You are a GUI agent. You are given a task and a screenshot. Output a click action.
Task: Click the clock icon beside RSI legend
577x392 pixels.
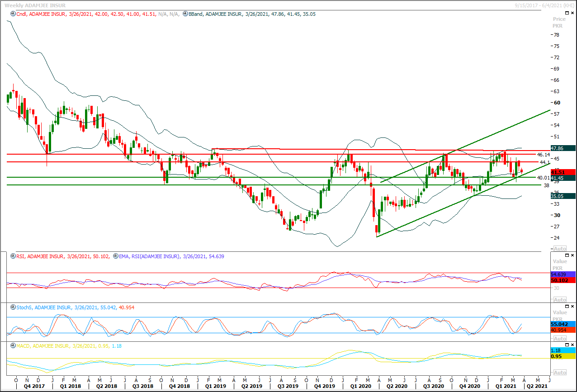(x=13, y=256)
